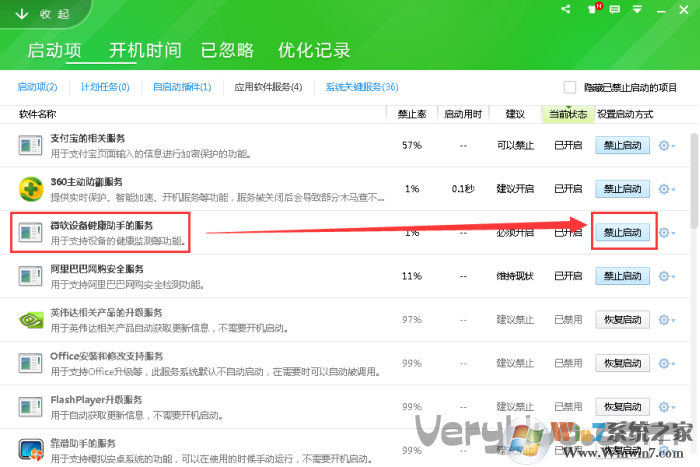The image size is (700, 467).
Task: Select the 启动项(2) sub-tab
Action: (x=38, y=87)
